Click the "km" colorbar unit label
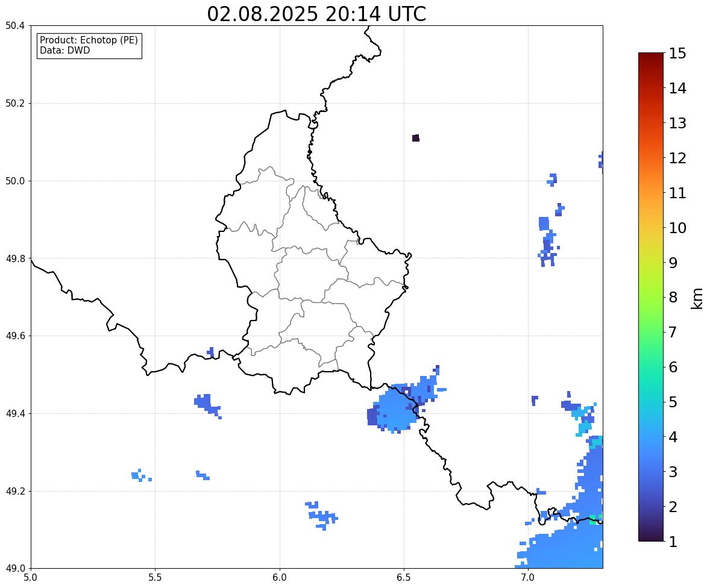 click(697, 298)
